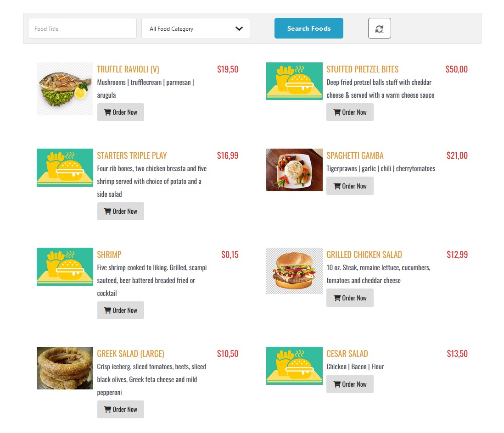The height and width of the screenshot is (433, 504).
Task: Click the fish photo for Truffle Ravioli
Action: pos(65,88)
